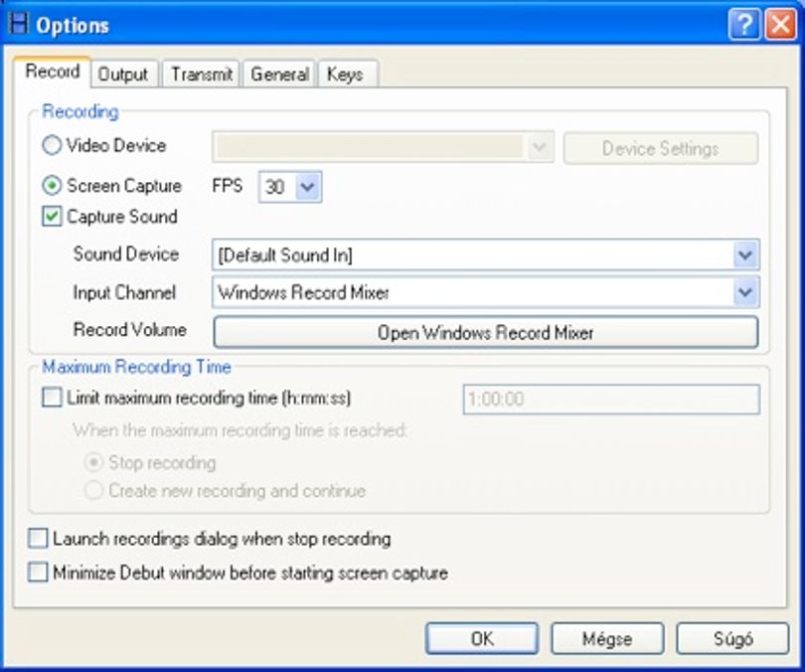Click the Help question mark icon in title bar
Screen dimensions: 805x672
pos(744,24)
